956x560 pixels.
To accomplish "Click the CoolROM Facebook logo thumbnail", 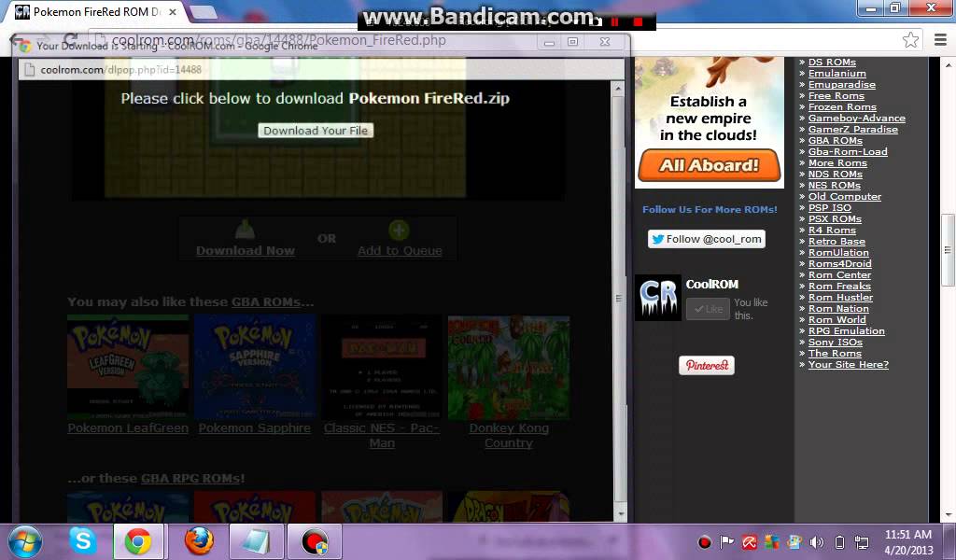I will (x=658, y=298).
